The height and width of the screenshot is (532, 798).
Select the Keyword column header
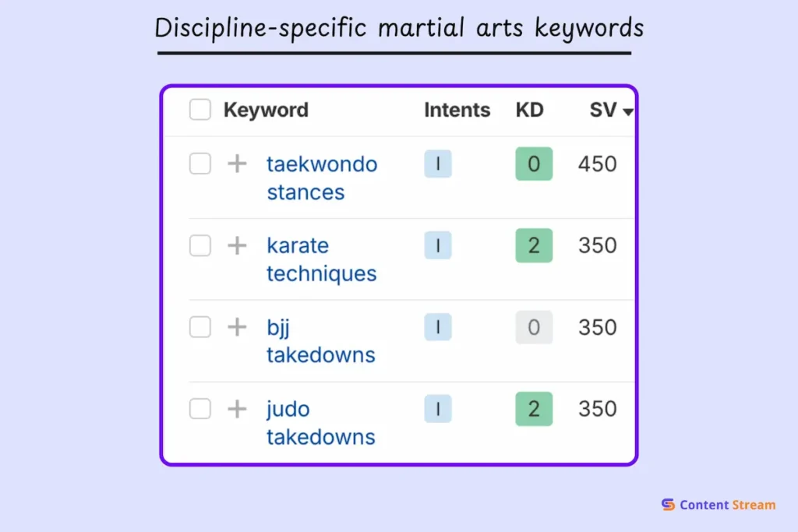266,110
